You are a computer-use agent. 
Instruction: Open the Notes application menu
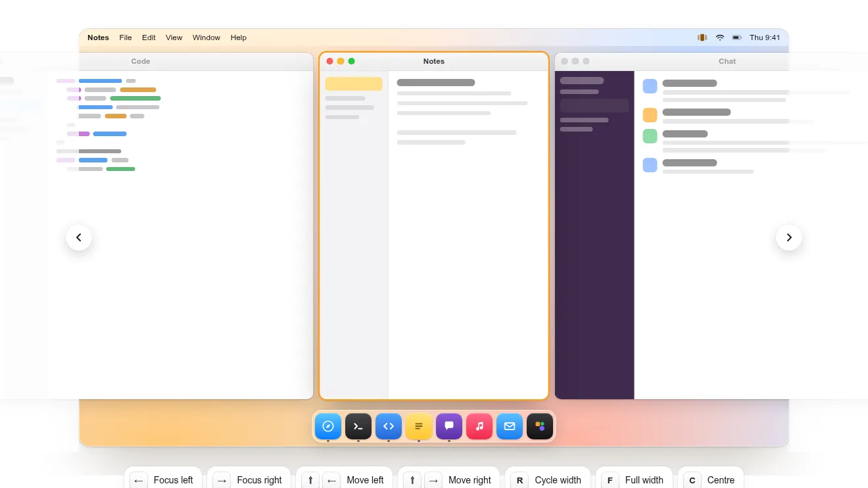(x=99, y=37)
